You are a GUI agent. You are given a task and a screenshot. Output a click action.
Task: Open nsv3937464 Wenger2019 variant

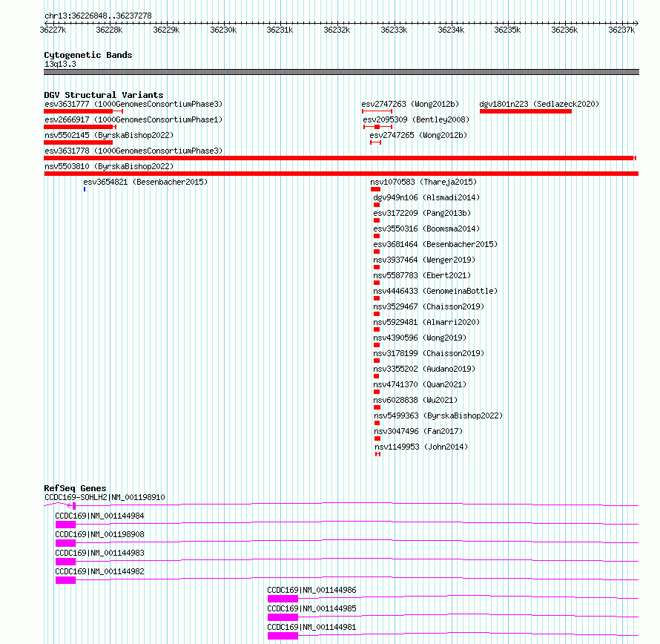pyautogui.click(x=424, y=260)
